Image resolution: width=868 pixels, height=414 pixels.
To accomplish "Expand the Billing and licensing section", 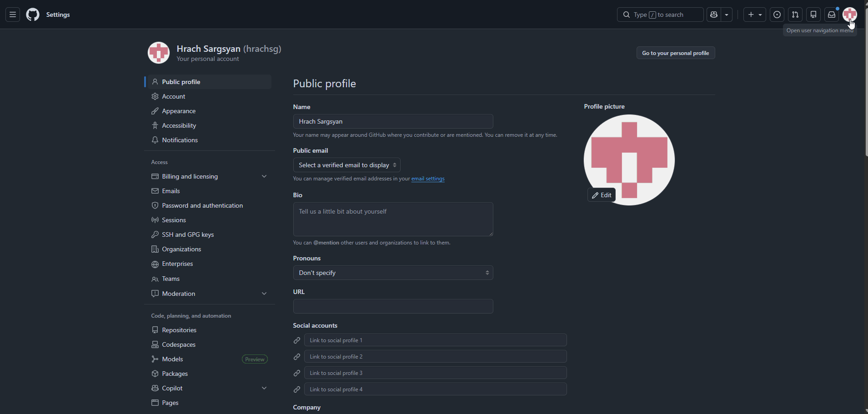I will [264, 176].
